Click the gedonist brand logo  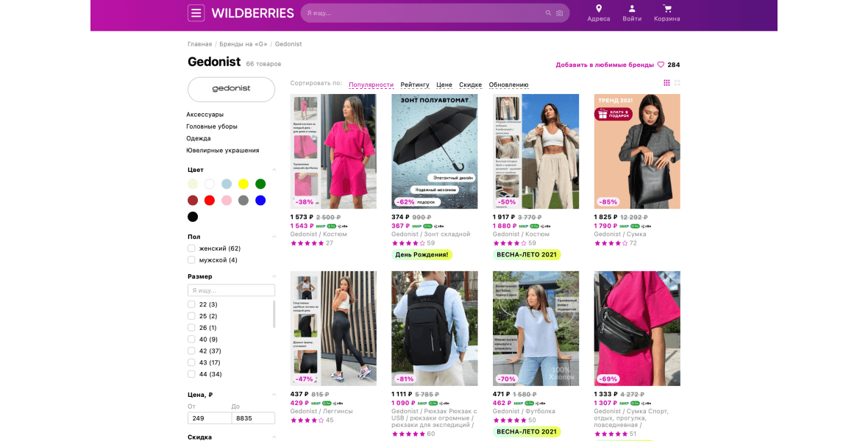[232, 89]
